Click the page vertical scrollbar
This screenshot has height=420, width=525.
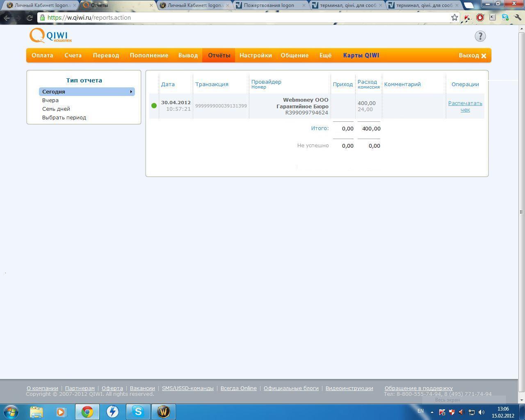pyautogui.click(x=521, y=212)
